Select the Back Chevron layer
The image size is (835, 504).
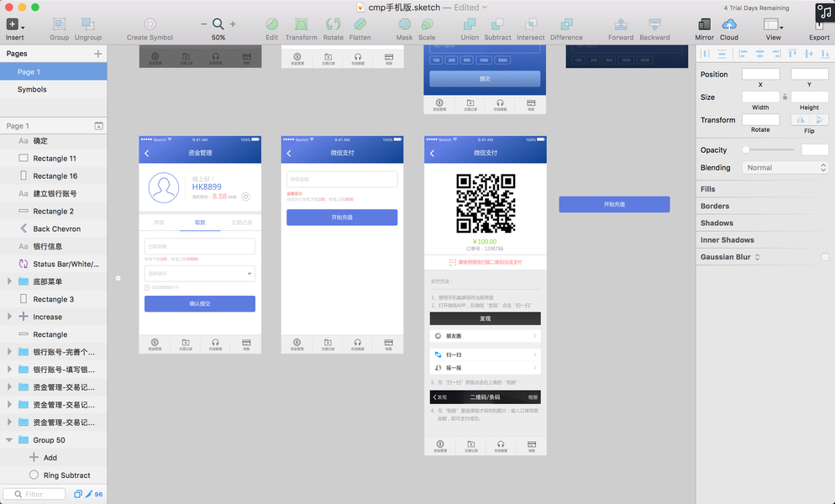[53, 228]
